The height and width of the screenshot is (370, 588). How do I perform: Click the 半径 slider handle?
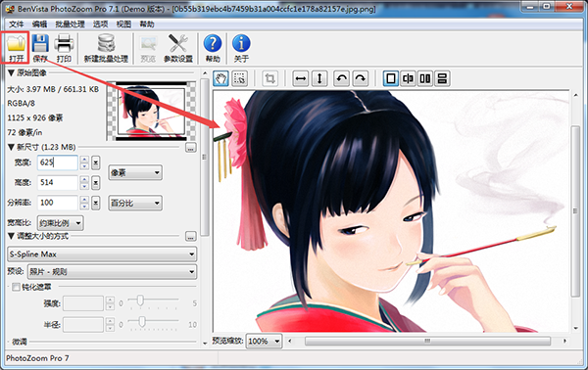[142, 321]
